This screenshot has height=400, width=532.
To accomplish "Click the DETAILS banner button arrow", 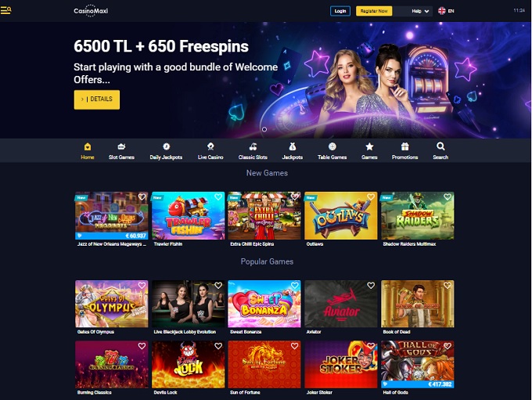I will (x=82, y=99).
